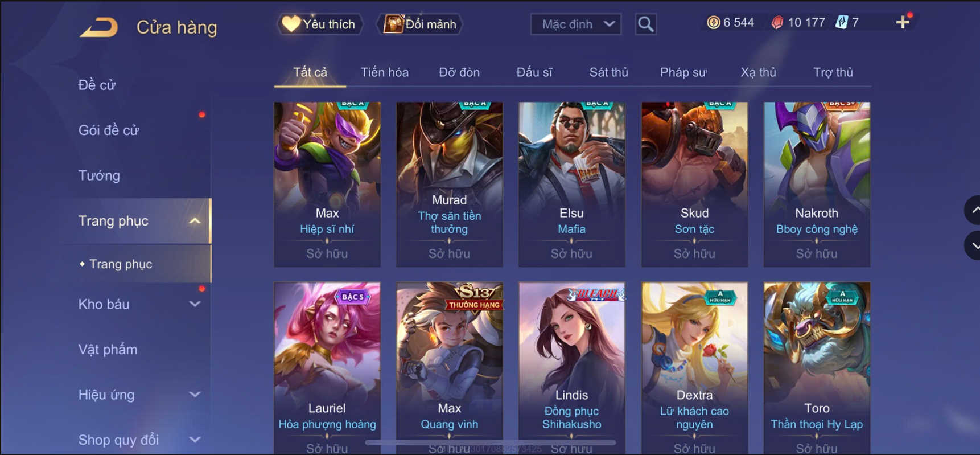Select the Tướng sidebar menu item
Image resolution: width=980 pixels, height=455 pixels.
(x=99, y=175)
